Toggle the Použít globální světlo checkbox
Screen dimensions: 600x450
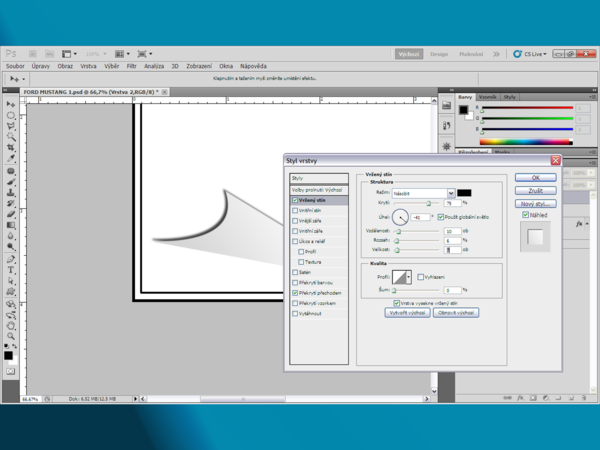pos(440,216)
